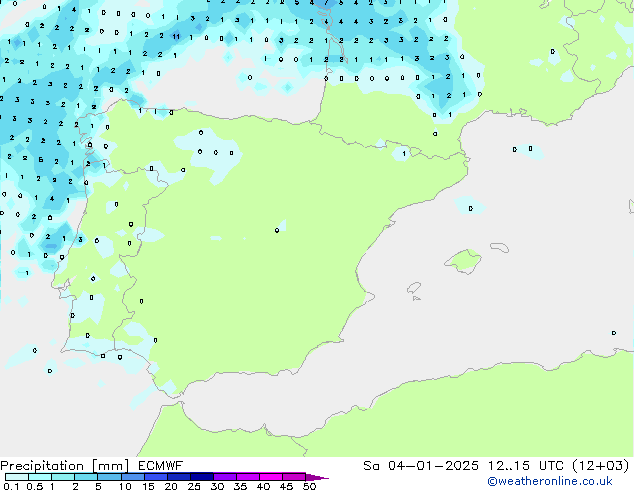Select the 1–2 mm legend swatch
Screen dimensions: 634x490
[63, 477]
